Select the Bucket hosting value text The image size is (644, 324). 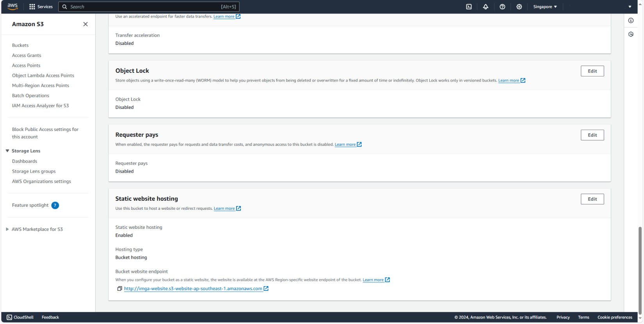point(131,258)
